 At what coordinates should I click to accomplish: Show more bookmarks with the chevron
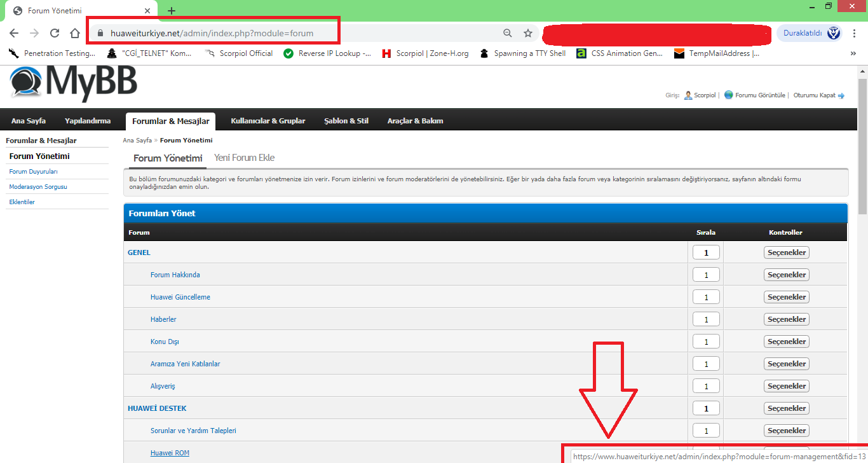(853, 53)
